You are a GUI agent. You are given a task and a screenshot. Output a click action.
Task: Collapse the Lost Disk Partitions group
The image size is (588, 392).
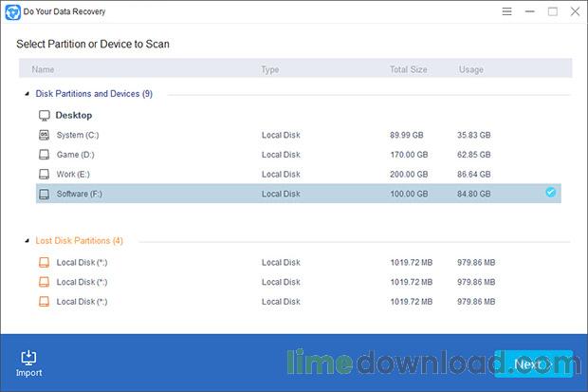click(x=26, y=241)
